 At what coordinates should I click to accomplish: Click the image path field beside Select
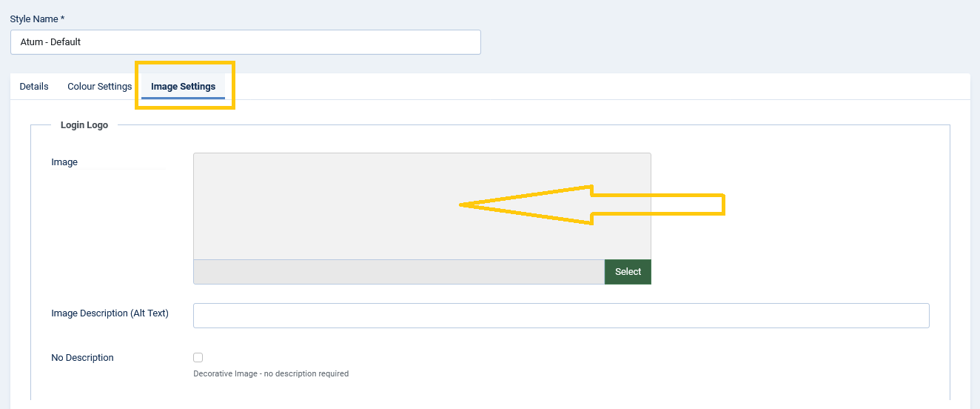[x=398, y=272]
